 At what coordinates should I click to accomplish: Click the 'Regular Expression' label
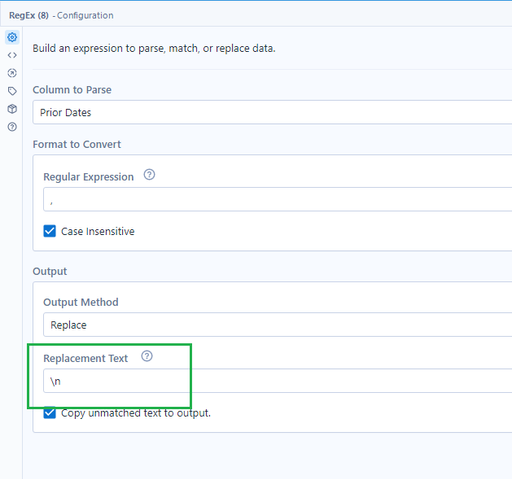point(89,177)
